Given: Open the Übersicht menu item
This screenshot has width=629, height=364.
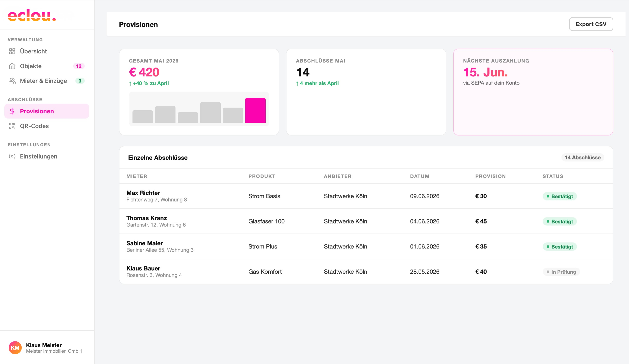Looking at the screenshot, I should tap(47, 51).
